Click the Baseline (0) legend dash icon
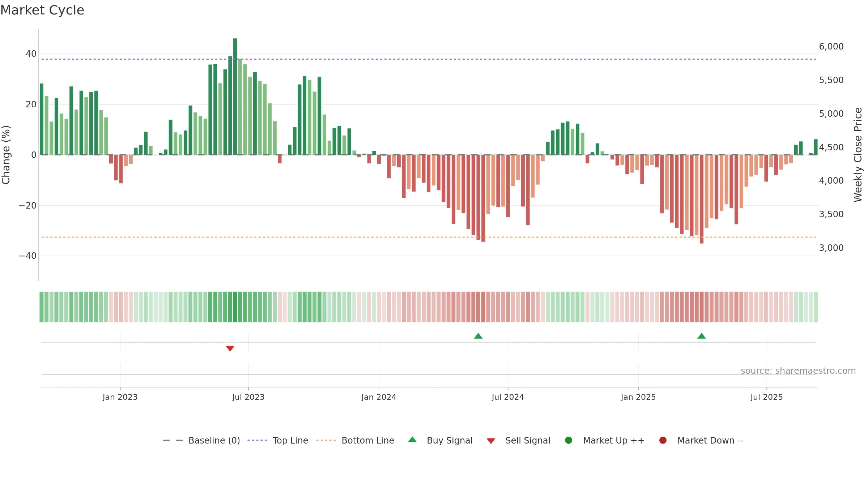Viewport: 868px width, 488px height. [x=173, y=440]
